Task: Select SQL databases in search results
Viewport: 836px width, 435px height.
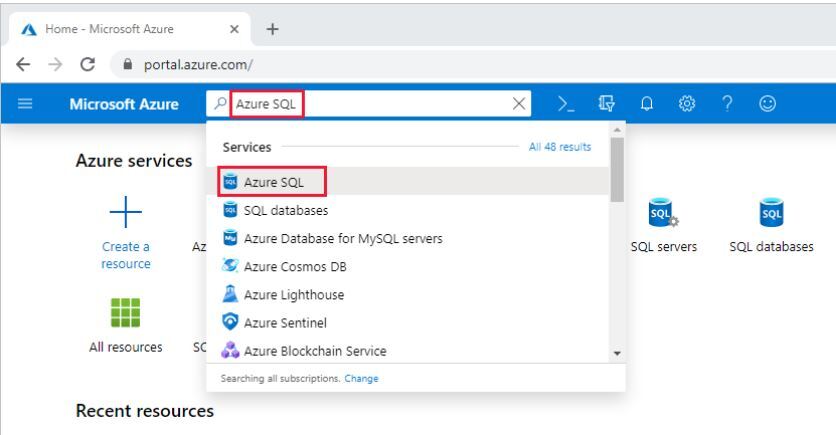Action: [408, 210]
